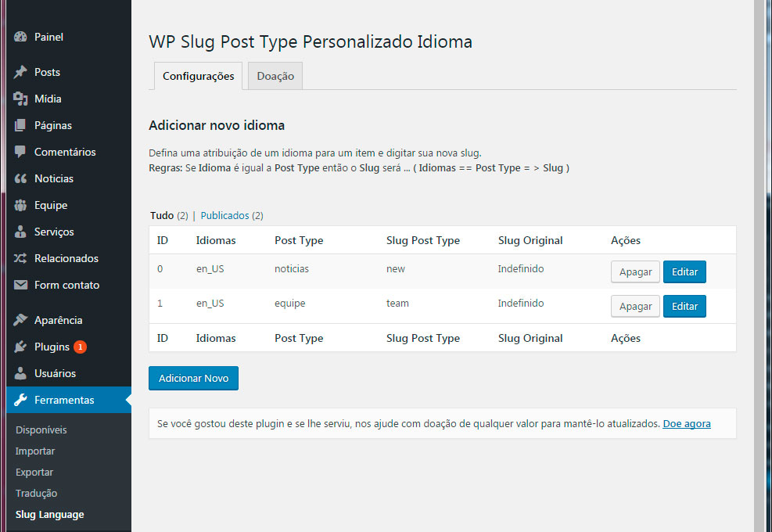The width and height of the screenshot is (772, 532).
Task: Switch to the Doação tab
Action: pyautogui.click(x=275, y=76)
